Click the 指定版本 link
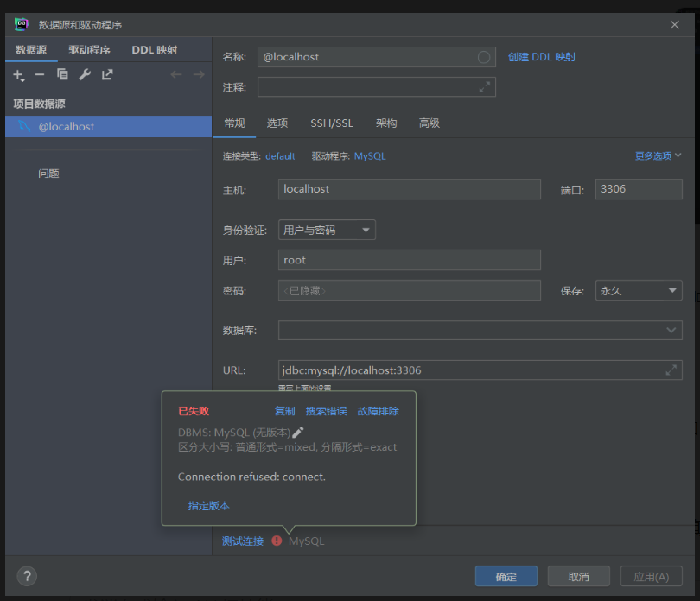The height and width of the screenshot is (601, 700). tap(209, 505)
